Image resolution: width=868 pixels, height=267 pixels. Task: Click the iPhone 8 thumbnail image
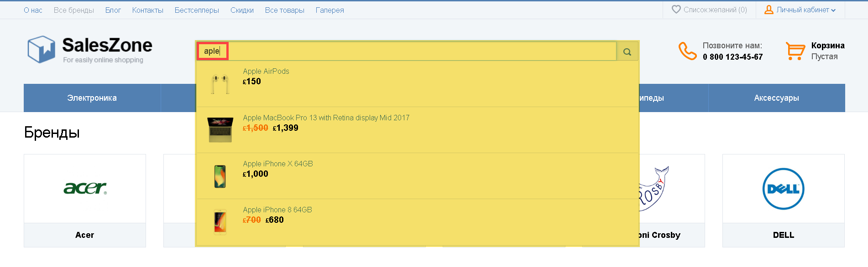click(220, 222)
